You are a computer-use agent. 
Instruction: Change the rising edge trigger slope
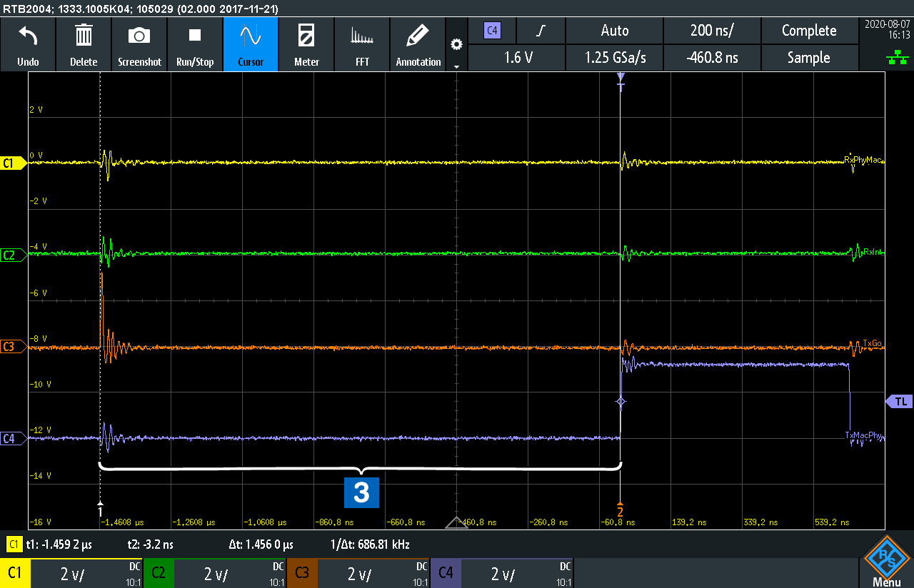point(541,31)
